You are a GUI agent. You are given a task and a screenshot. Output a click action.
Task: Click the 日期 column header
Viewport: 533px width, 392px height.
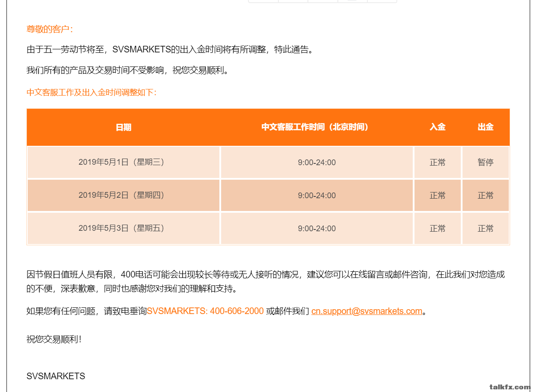click(x=123, y=127)
